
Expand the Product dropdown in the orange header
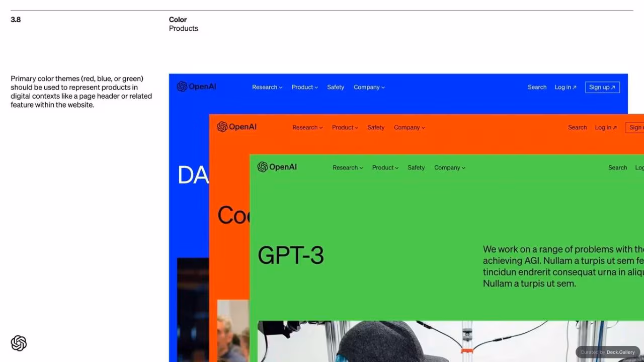[345, 127]
